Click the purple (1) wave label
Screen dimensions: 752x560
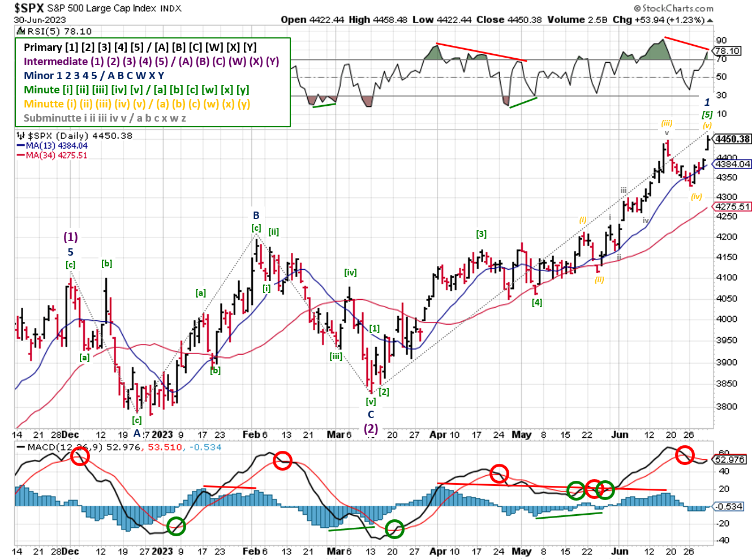[71, 236]
